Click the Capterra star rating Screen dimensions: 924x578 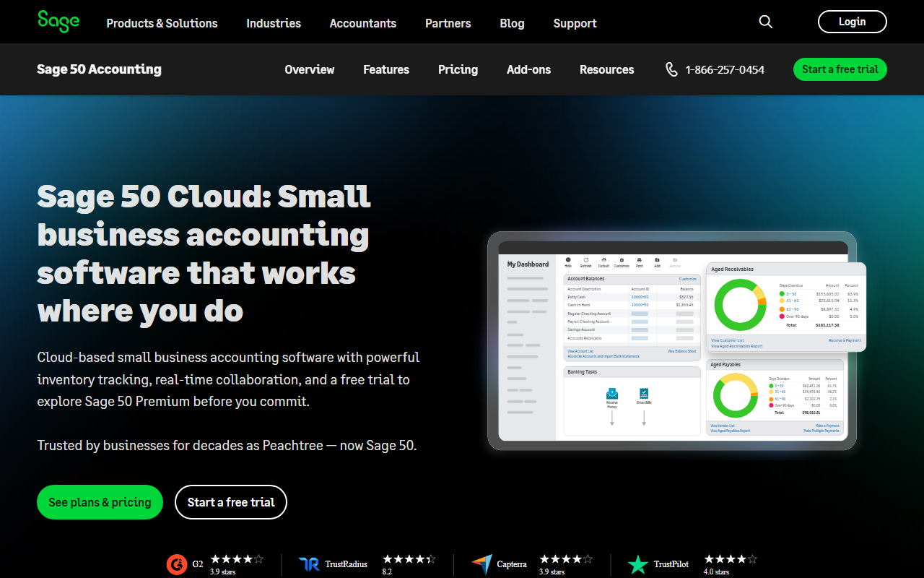[566, 559]
